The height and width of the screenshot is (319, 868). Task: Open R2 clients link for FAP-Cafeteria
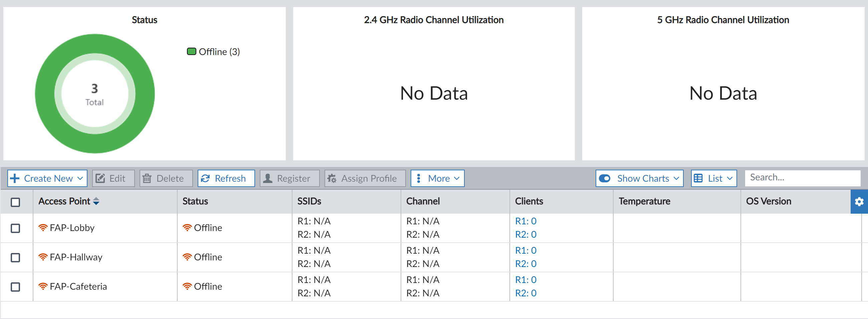(x=526, y=293)
